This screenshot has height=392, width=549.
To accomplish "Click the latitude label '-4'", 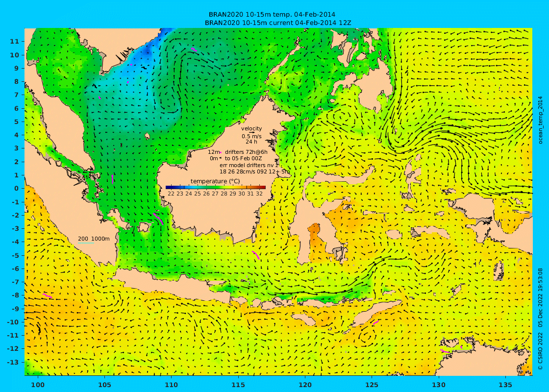I will click(15, 242).
